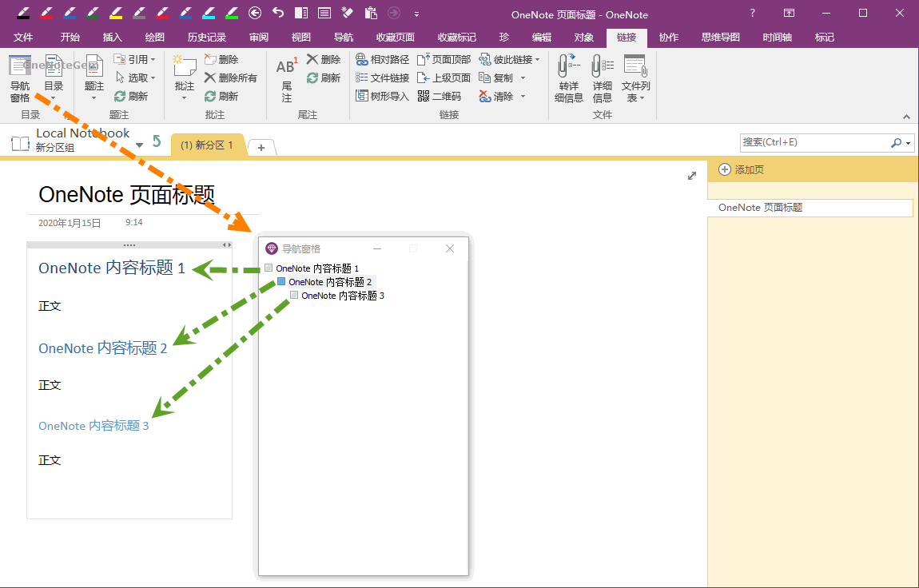Select the cyan highlighter pen

(208, 12)
